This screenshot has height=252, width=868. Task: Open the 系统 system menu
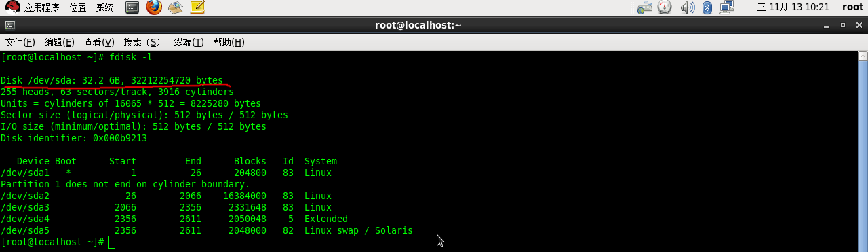[104, 7]
